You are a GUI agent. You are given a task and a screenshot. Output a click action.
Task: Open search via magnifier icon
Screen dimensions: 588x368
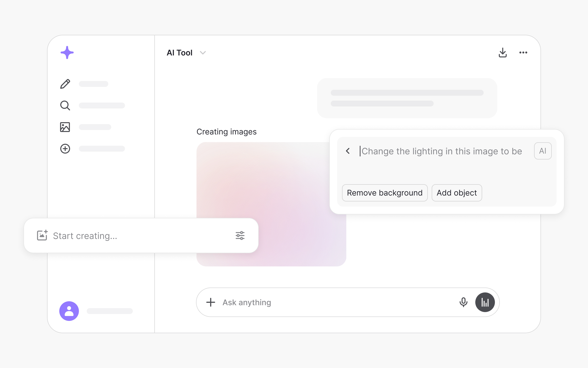[x=65, y=105]
